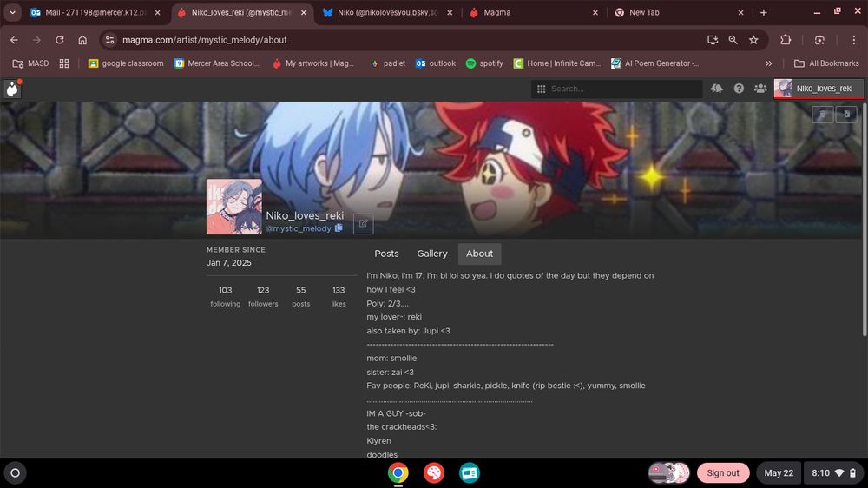The width and height of the screenshot is (868, 488).
Task: Open the 8:10 system status tray
Action: coord(833,473)
